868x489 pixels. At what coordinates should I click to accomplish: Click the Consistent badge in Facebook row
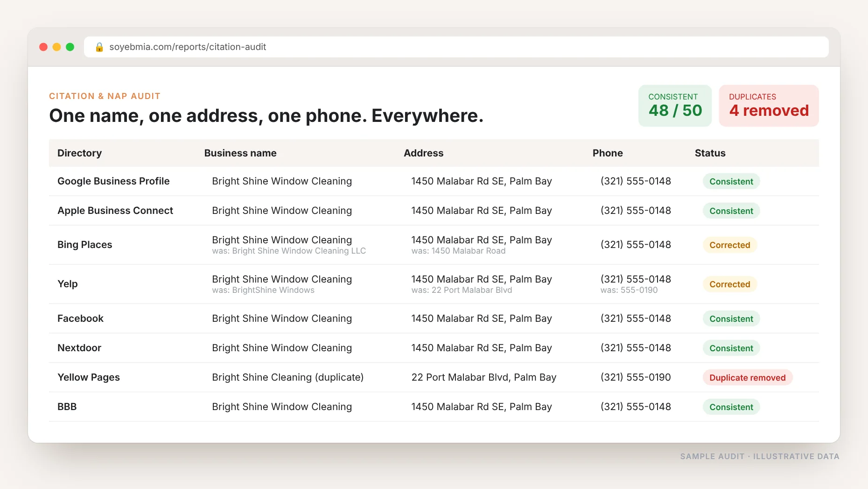(731, 319)
